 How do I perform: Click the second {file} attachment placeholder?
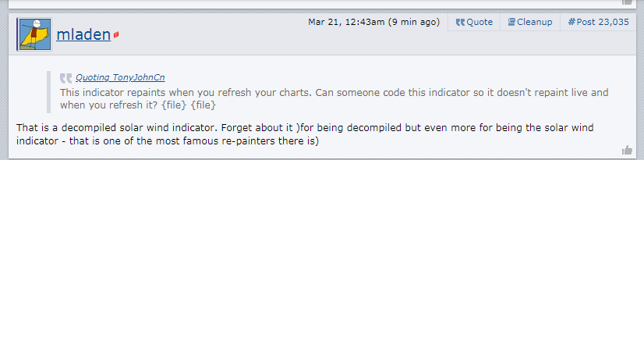click(203, 105)
